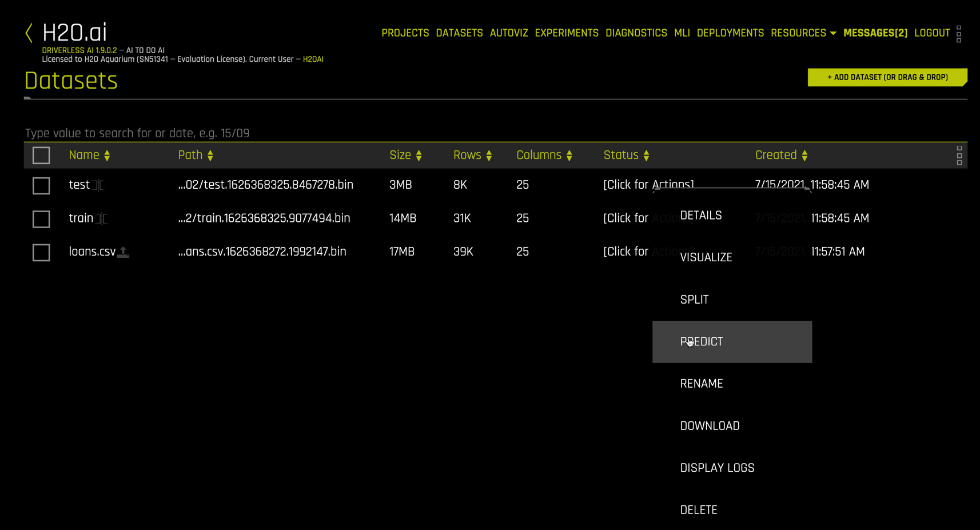This screenshot has height=530, width=980.
Task: Click the 39K rows value
Action: (x=463, y=252)
